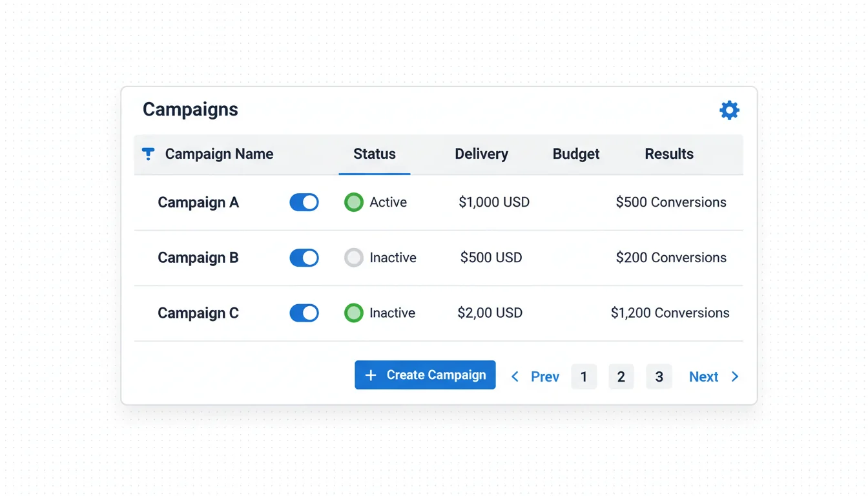Screen dimensions: 868x496
Task: Sort by the Budget column header
Action: (x=576, y=154)
